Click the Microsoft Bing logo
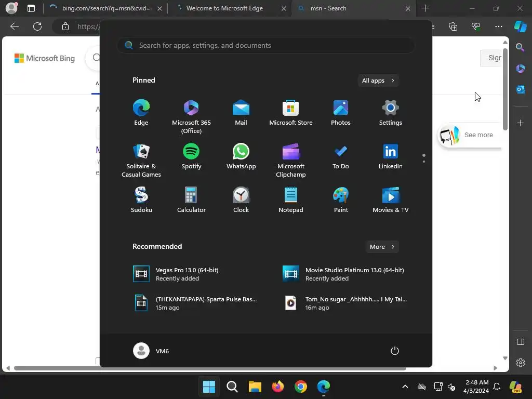 pyautogui.click(x=45, y=58)
